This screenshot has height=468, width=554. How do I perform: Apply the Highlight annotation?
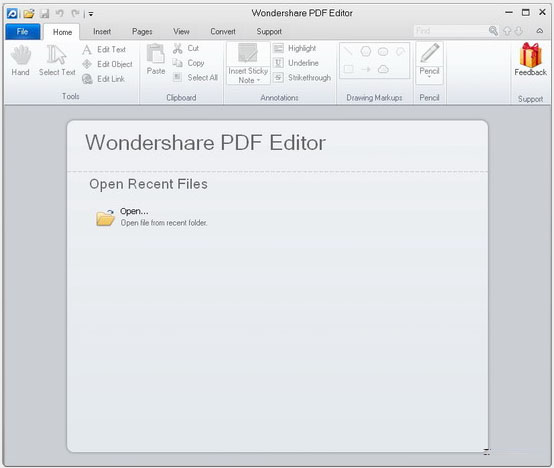tap(295, 48)
